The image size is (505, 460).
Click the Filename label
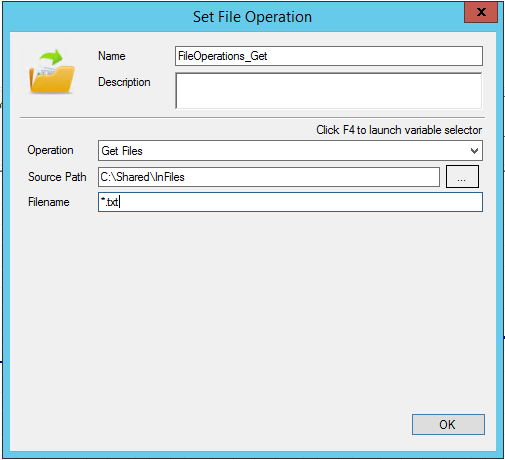click(x=49, y=202)
